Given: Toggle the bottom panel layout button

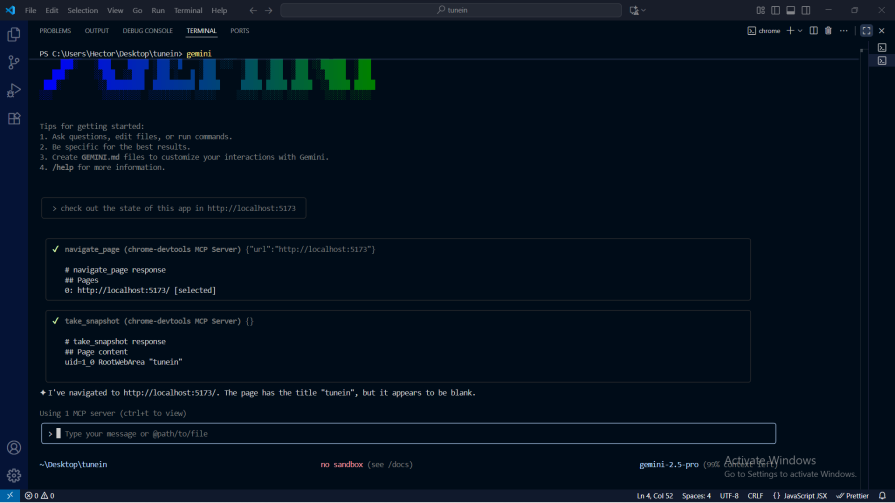Looking at the screenshot, I should pyautogui.click(x=790, y=10).
